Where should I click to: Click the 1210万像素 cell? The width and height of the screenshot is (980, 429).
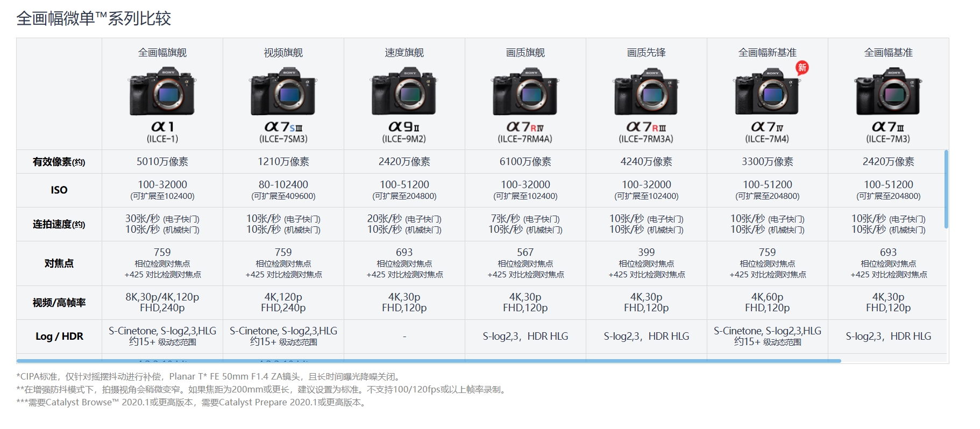(283, 162)
